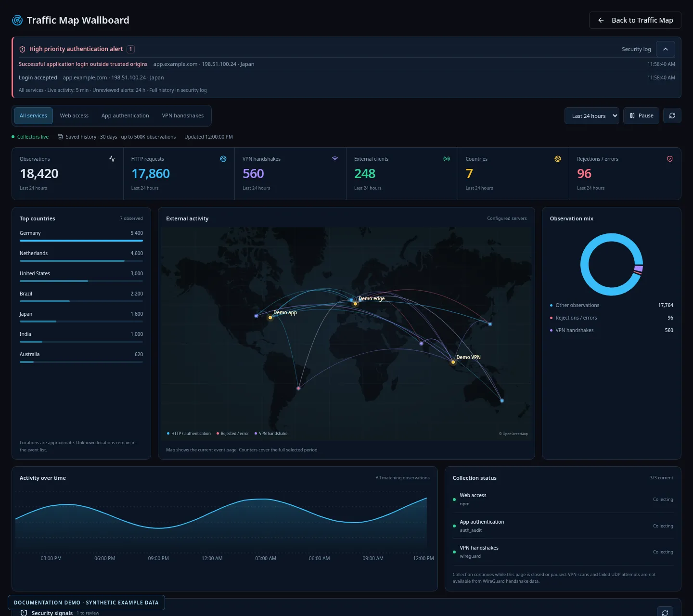This screenshot has height=616, width=693.
Task: Click the broadcast icon in External clients card
Action: coord(447,159)
